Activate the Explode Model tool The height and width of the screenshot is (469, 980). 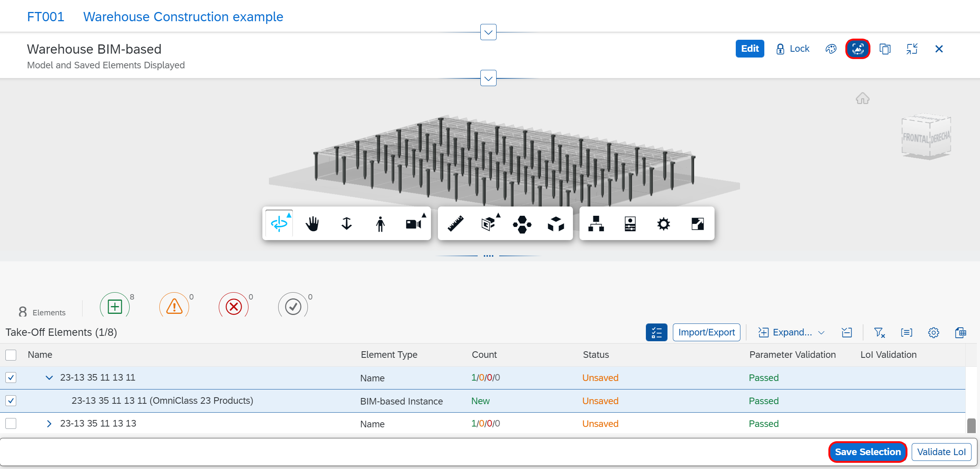point(556,223)
